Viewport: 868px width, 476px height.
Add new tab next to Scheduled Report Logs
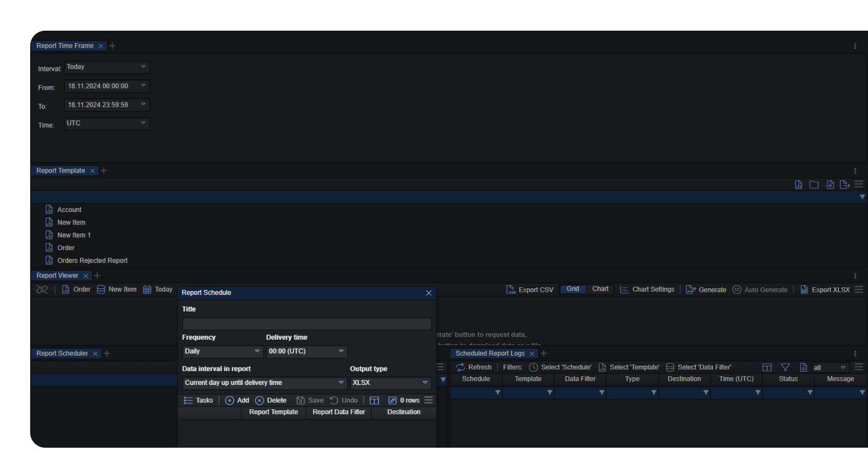click(x=543, y=353)
